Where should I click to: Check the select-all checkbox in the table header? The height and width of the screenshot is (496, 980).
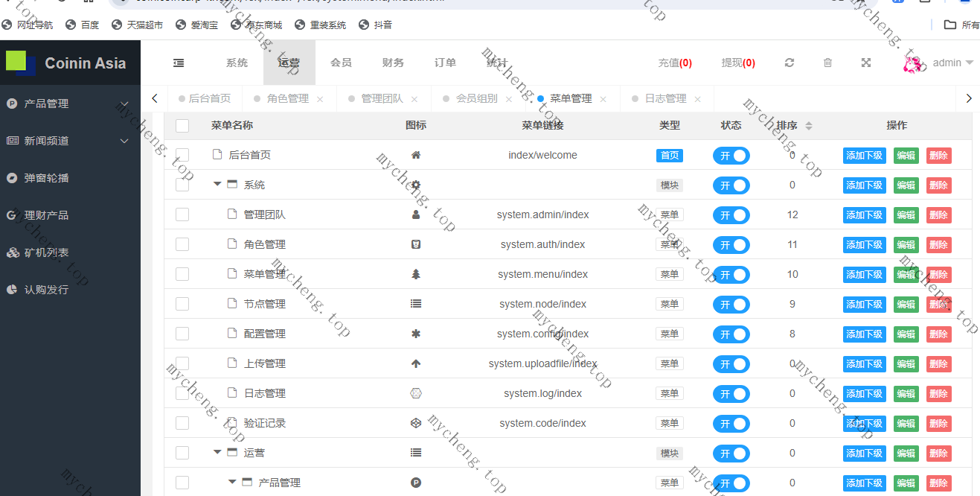[182, 125]
